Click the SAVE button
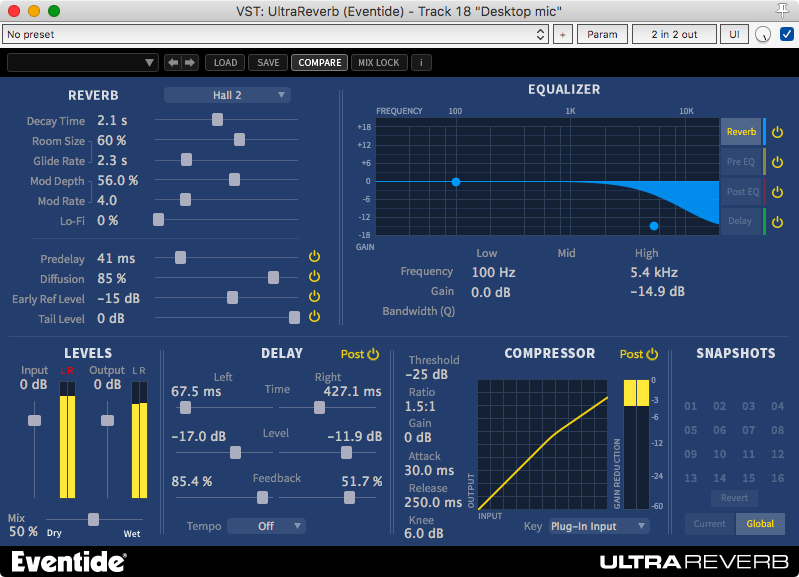The height and width of the screenshot is (577, 799). [268, 62]
